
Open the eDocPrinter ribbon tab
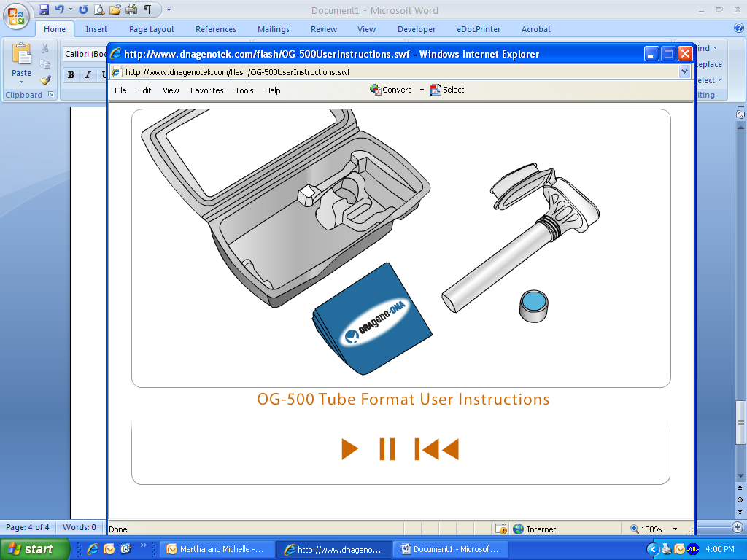(479, 29)
